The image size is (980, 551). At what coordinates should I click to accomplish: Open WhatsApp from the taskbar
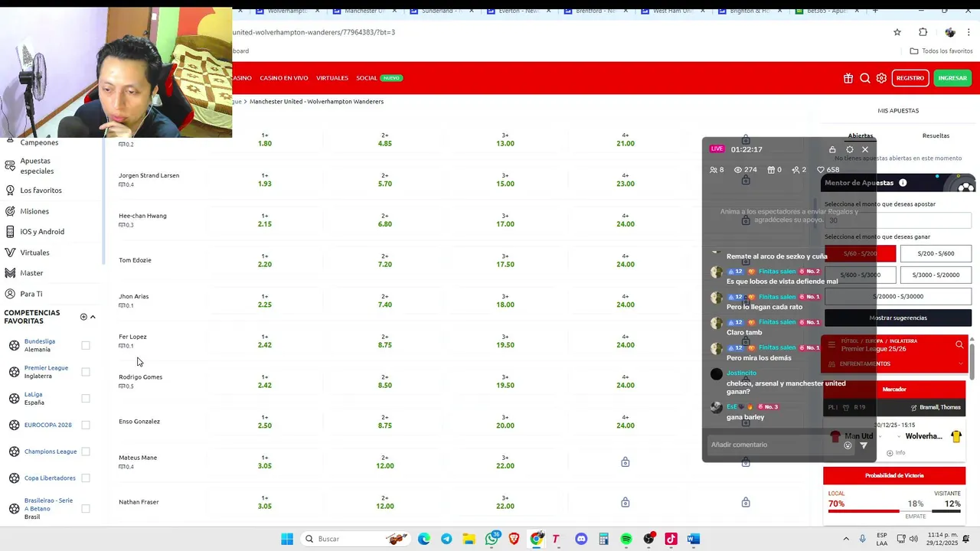(x=492, y=539)
